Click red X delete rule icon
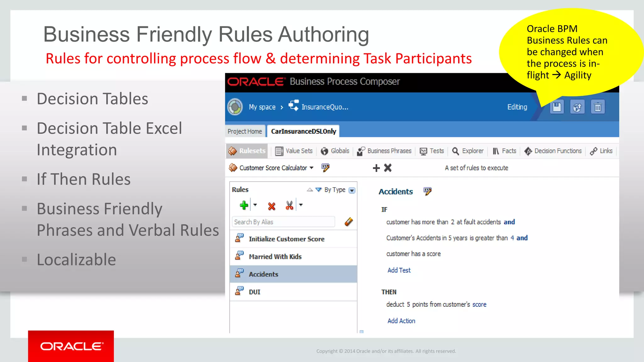644x362 pixels. tap(272, 206)
